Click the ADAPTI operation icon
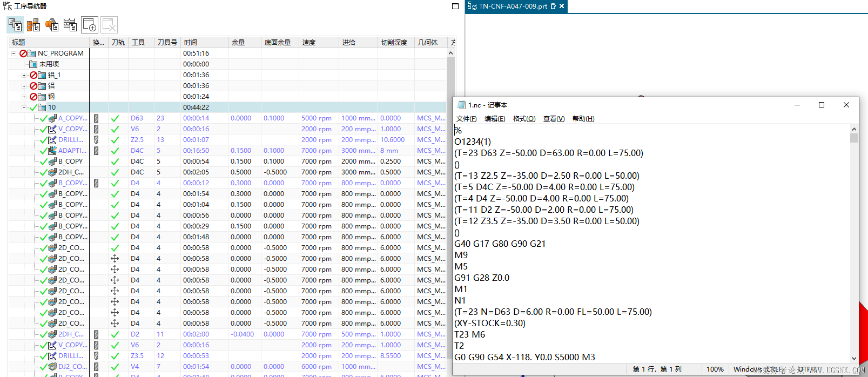868x377 pixels. tap(52, 151)
